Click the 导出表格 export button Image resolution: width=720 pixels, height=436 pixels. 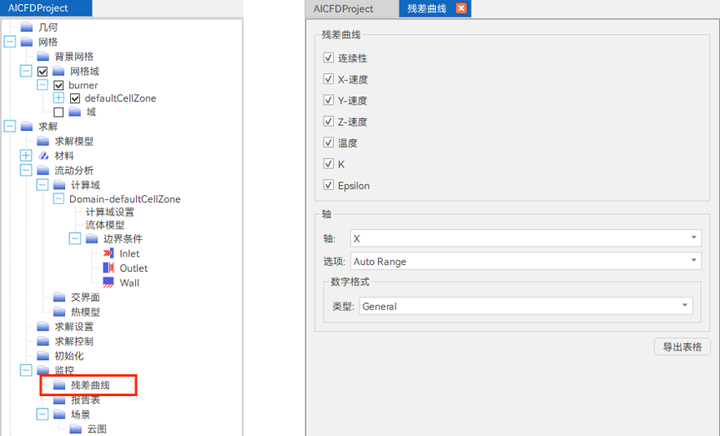click(682, 347)
